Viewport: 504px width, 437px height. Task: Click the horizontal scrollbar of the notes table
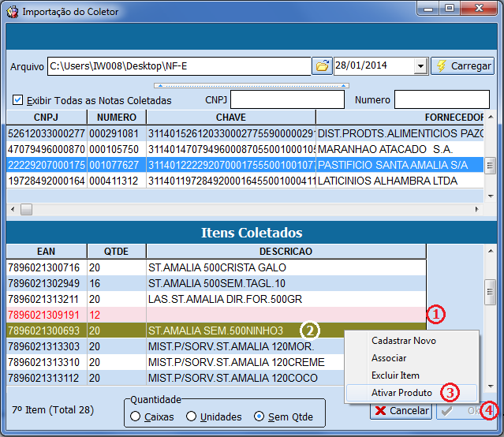click(237, 209)
